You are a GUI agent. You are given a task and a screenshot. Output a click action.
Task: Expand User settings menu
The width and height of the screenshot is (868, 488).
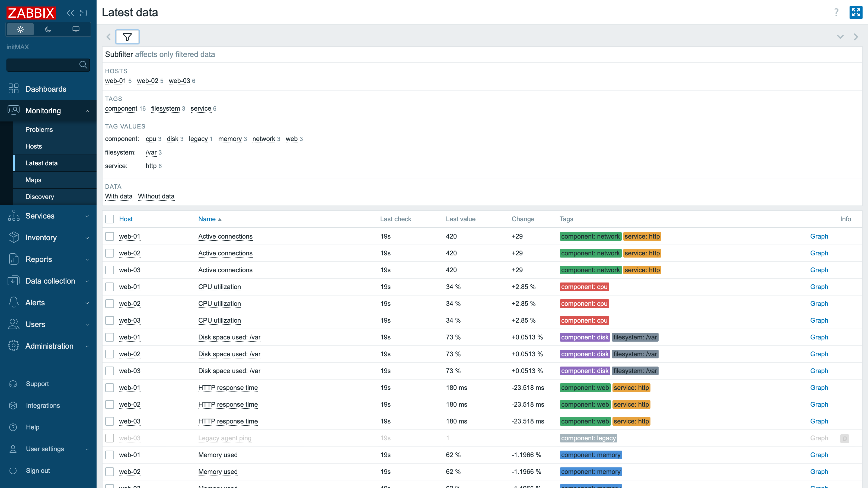(48, 449)
